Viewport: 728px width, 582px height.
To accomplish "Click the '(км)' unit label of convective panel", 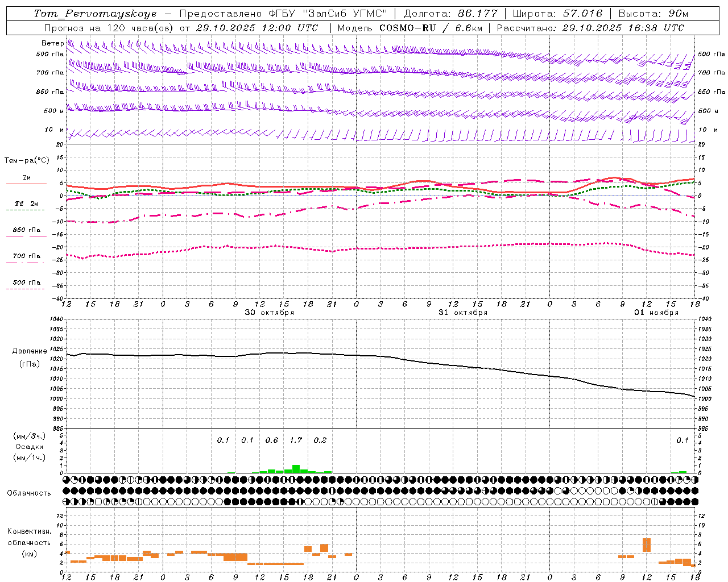I will (30, 554).
